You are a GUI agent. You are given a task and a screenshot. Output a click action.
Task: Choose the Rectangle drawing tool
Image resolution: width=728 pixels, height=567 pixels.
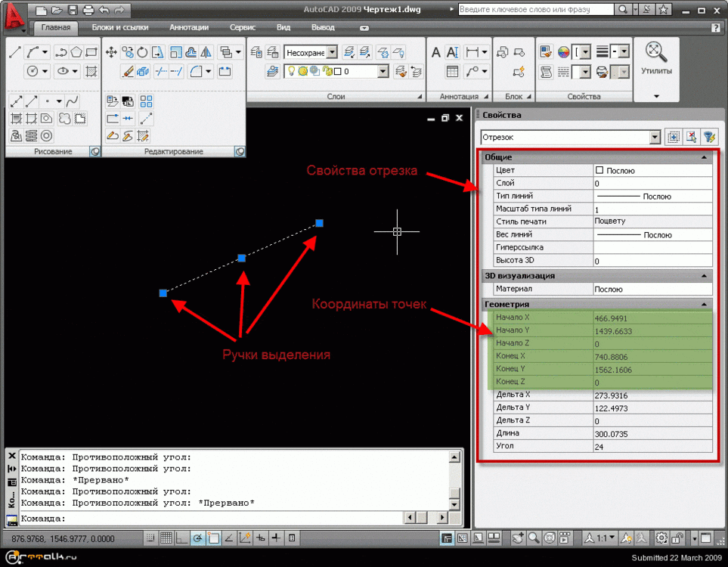91,52
